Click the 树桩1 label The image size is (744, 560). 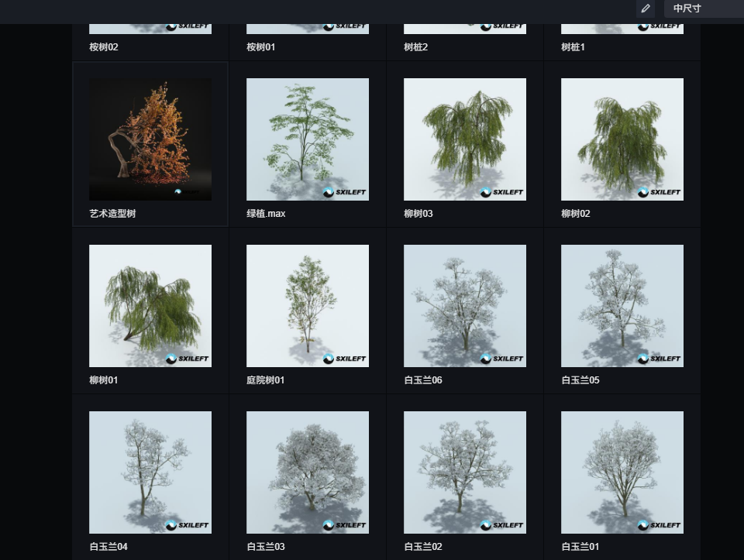click(x=573, y=47)
